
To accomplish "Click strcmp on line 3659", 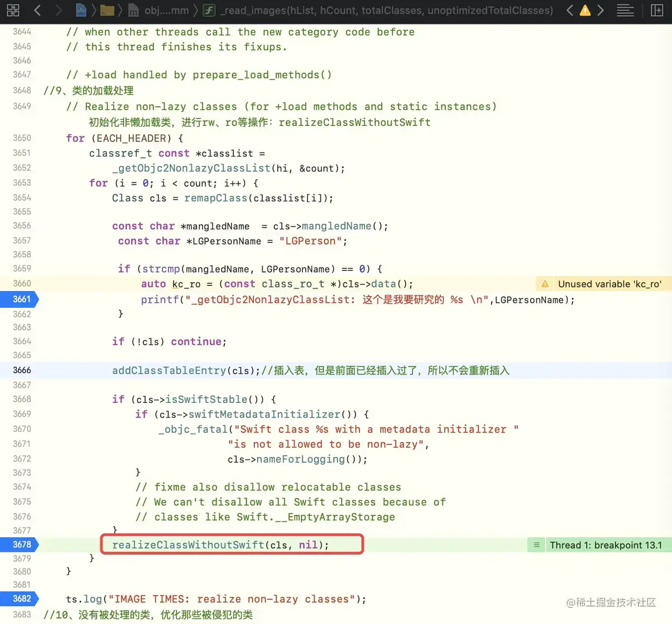I will (x=161, y=269).
